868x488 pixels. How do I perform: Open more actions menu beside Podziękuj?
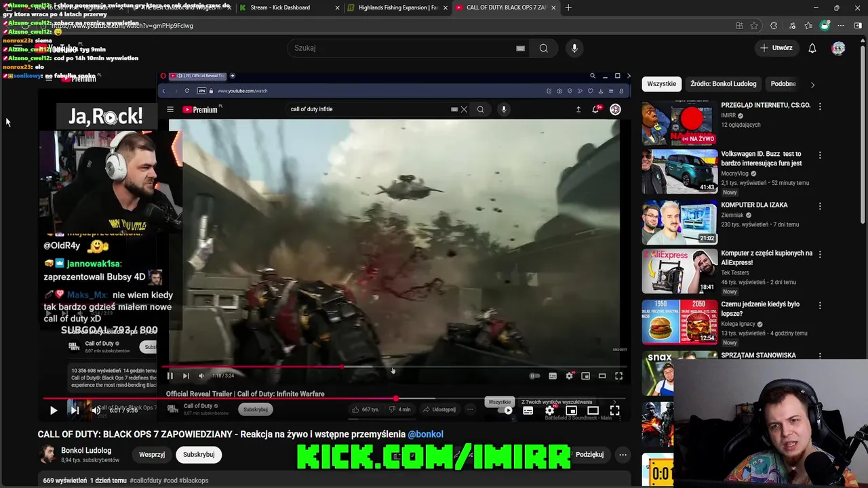click(623, 455)
